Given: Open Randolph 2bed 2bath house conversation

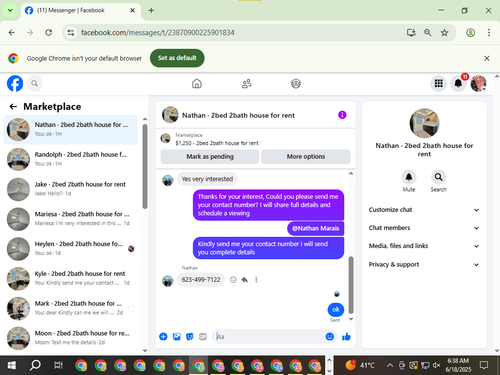Looking at the screenshot, I should pyautogui.click(x=71, y=159).
